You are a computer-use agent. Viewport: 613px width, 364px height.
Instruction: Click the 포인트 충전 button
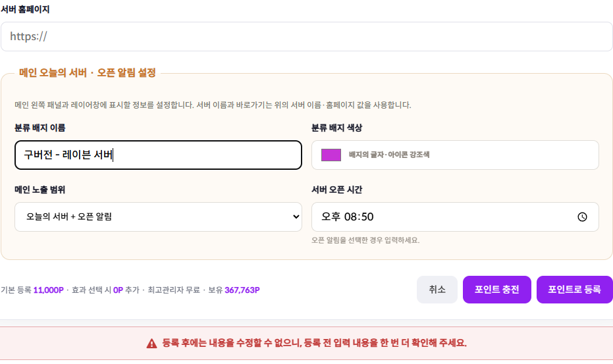(497, 290)
